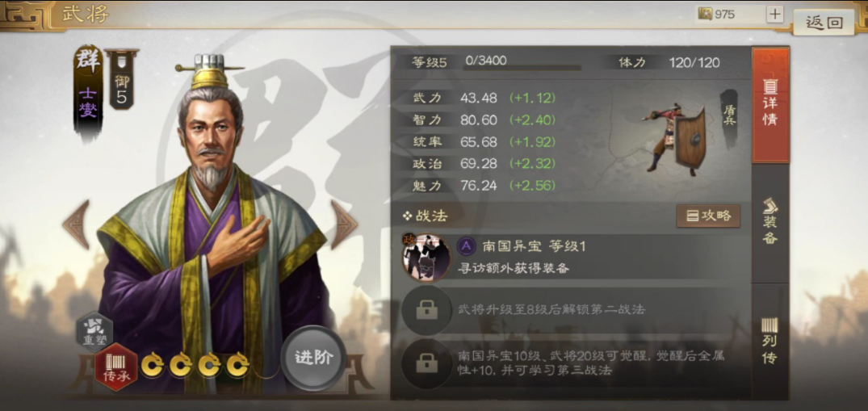868x411 pixels.
Task: Click the round 进阶 advance button
Action: [313, 358]
